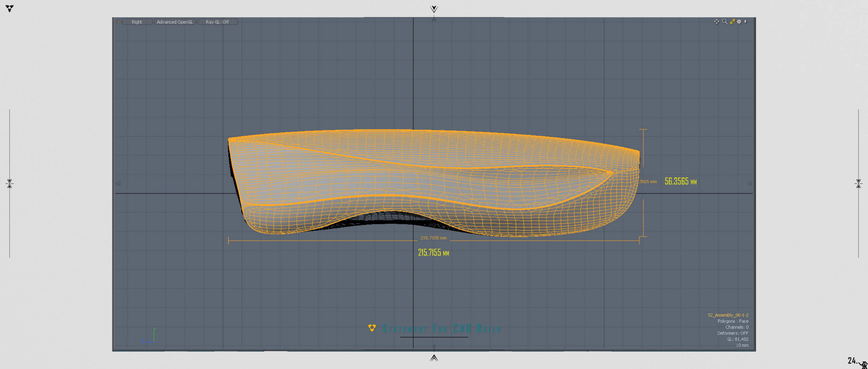The height and width of the screenshot is (369, 868).
Task: Click the right edge hourglass handle icon
Action: click(858, 184)
